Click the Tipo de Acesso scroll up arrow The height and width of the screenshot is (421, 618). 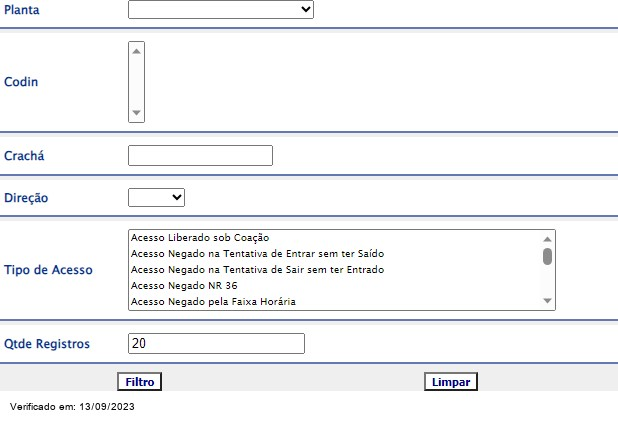547,239
